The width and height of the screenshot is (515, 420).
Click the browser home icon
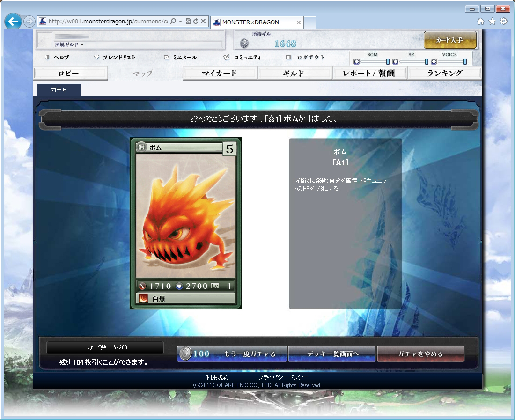point(481,22)
